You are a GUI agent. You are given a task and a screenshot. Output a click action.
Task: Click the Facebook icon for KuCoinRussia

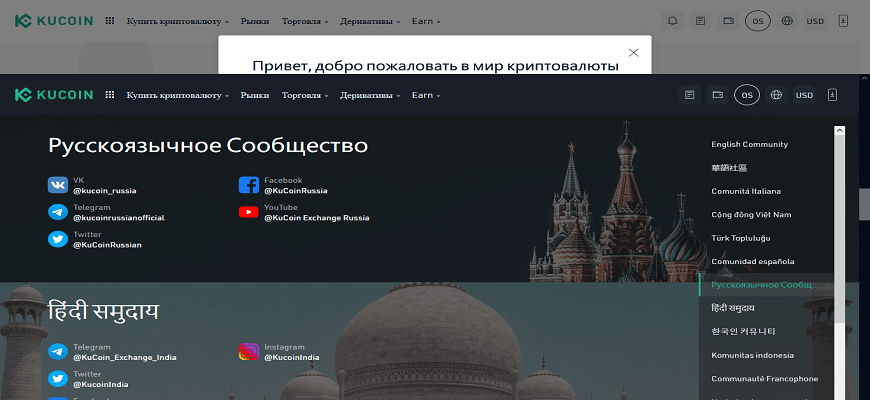tap(249, 185)
